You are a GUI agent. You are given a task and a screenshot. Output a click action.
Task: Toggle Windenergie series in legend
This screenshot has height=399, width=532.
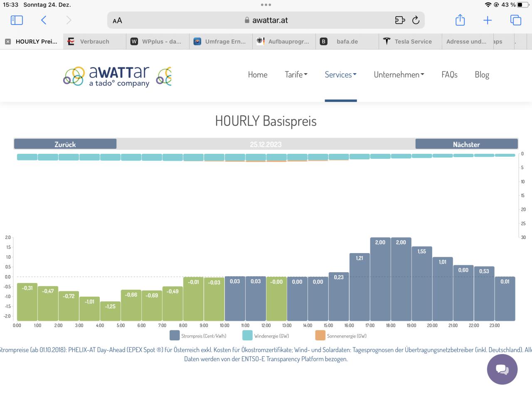coord(266,336)
